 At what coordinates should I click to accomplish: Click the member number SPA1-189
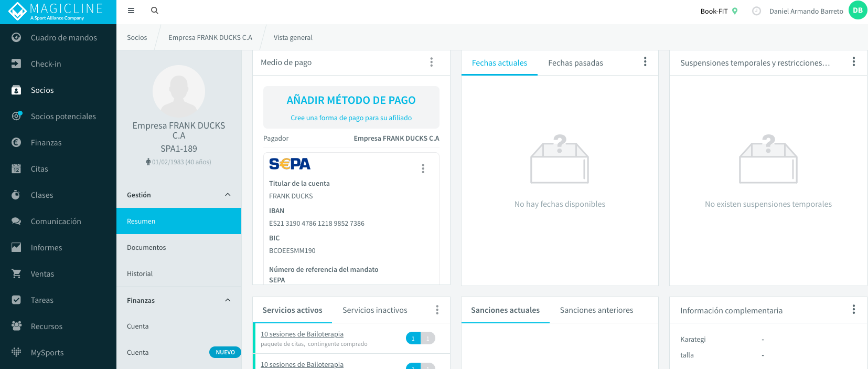[x=179, y=149]
